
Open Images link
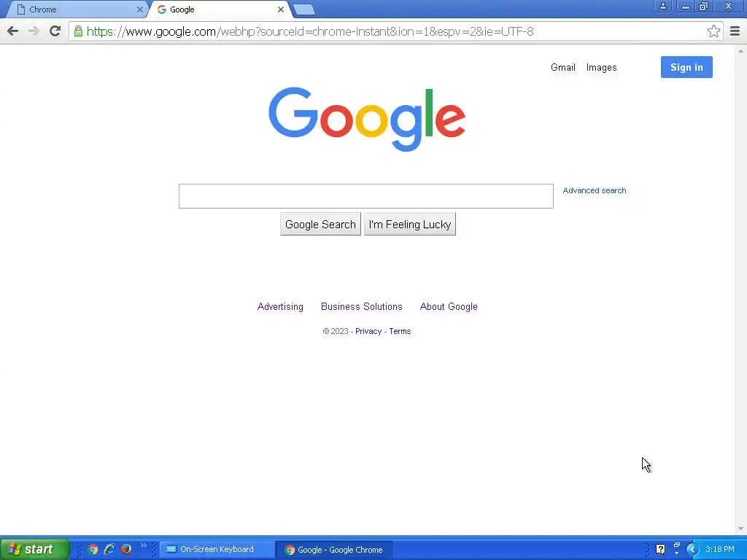(601, 68)
